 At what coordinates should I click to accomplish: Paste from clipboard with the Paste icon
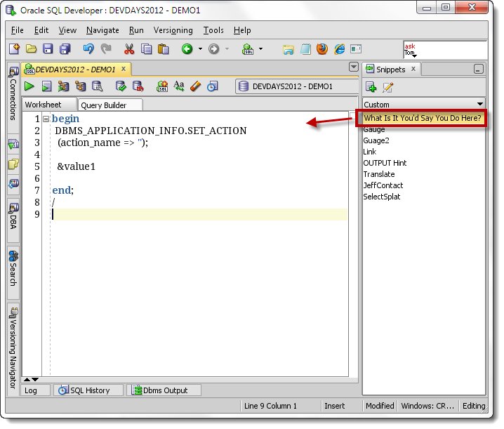tap(164, 49)
